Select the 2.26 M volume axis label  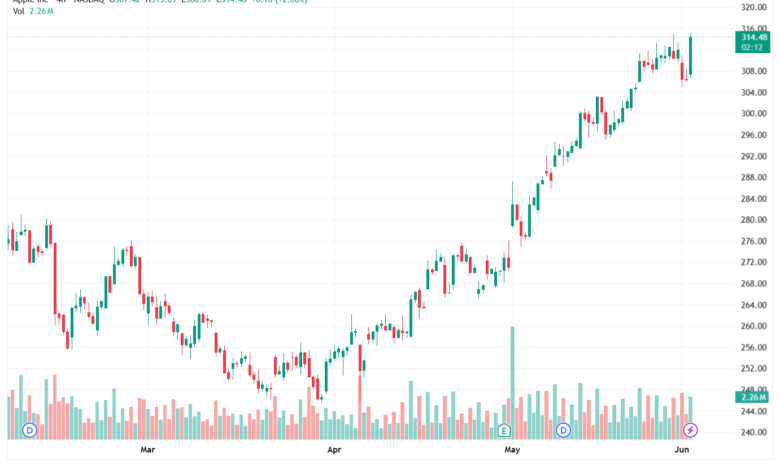point(753,397)
